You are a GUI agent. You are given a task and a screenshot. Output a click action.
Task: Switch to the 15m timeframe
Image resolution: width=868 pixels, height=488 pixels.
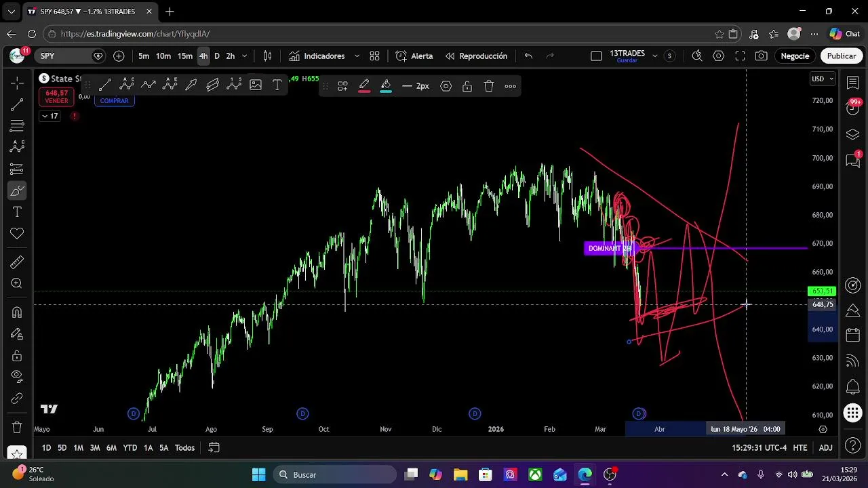coord(185,56)
